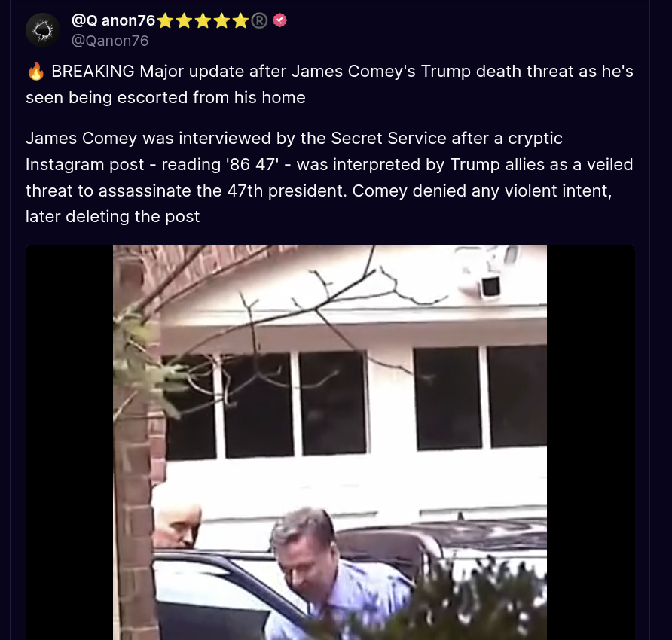Play the embedded video of the house
This screenshot has width=672, height=640.
330,443
